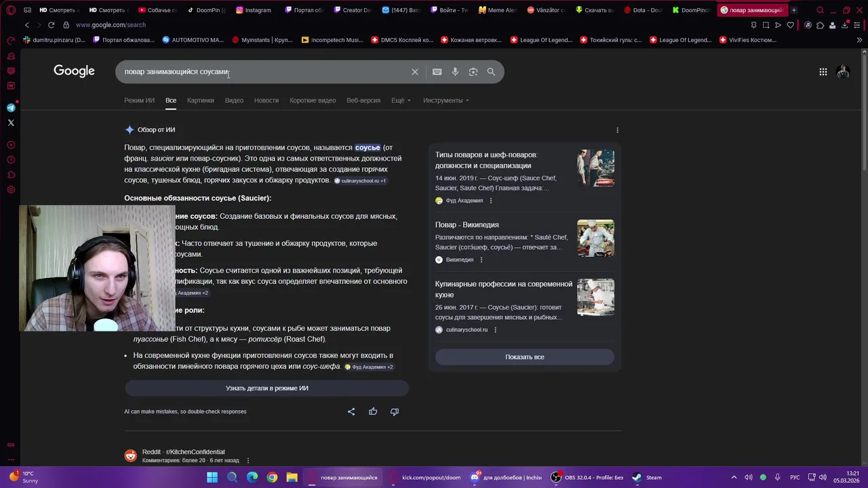Open Discord window from the taskbar
Screen dimensions: 868x488
click(507, 478)
